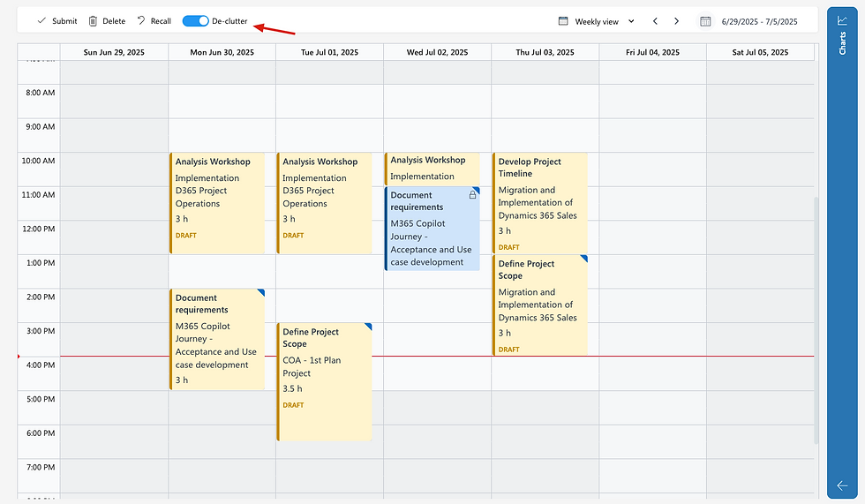Viewport: 865px width, 504px height.
Task: Go to the previous week
Action: 655,21
